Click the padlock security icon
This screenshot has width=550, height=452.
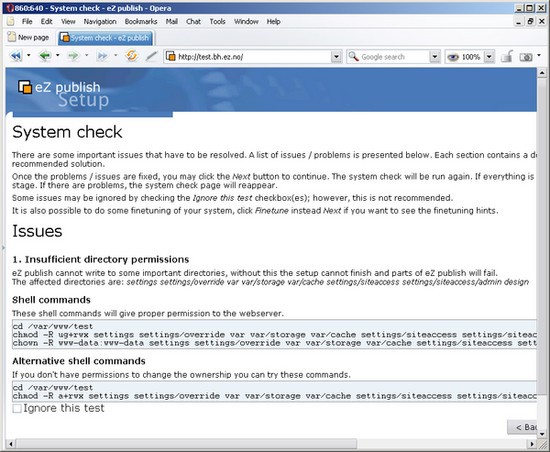click(x=507, y=56)
